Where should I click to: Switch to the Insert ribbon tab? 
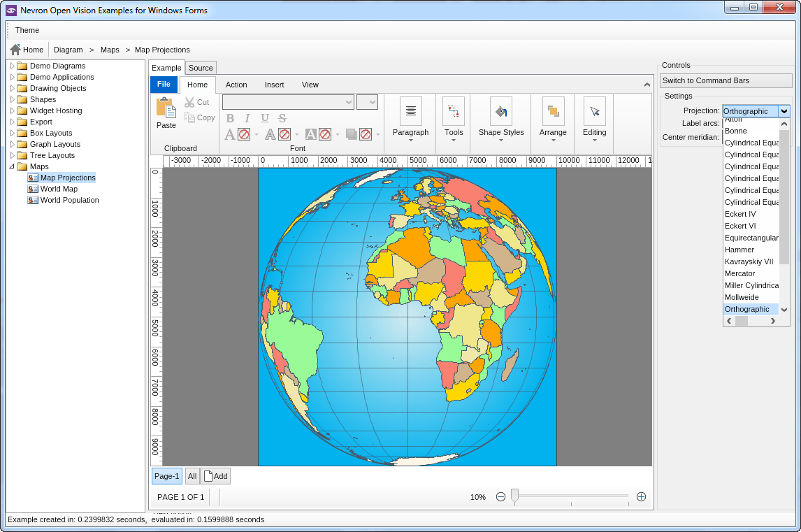tap(274, 85)
